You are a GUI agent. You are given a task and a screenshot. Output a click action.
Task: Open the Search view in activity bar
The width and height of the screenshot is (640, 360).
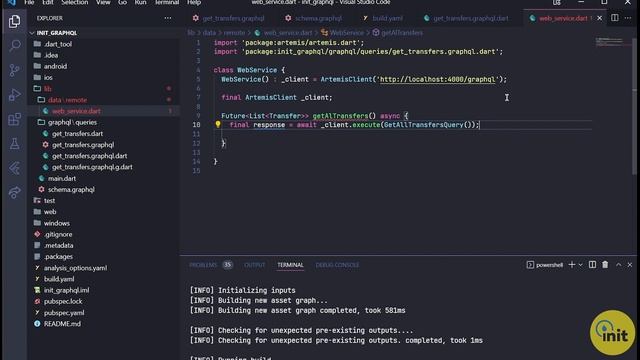(x=14, y=45)
